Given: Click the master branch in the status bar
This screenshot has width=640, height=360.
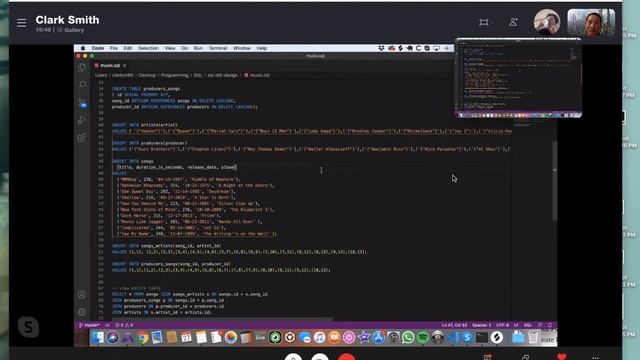Looking at the screenshot, I should pos(89,325).
